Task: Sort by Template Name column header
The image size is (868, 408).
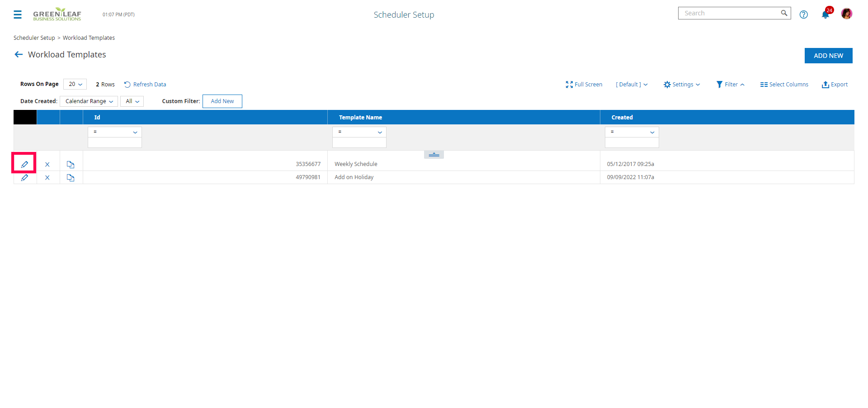Action: click(x=360, y=118)
